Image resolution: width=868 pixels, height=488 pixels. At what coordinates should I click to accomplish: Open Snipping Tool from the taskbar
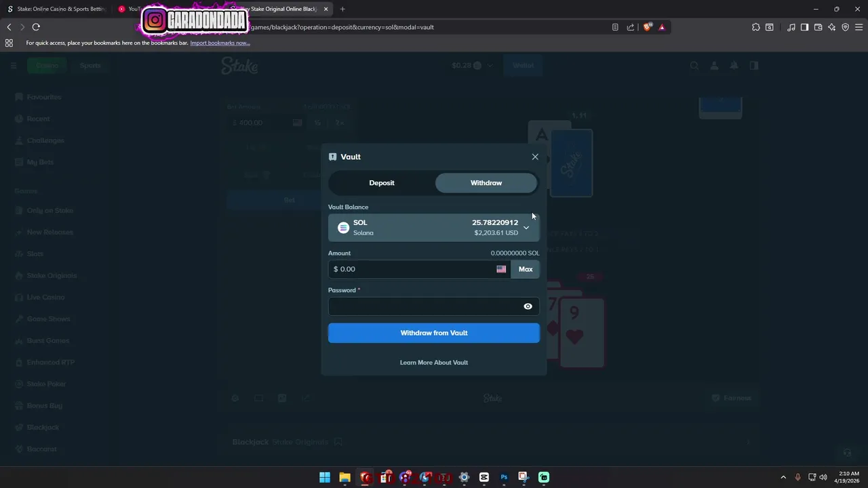point(524,477)
